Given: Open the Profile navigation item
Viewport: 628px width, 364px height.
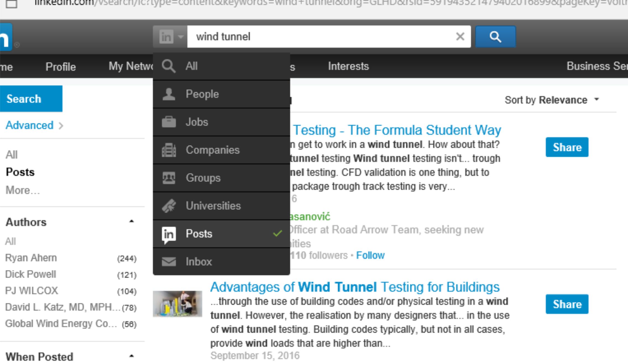Looking at the screenshot, I should click(x=61, y=67).
